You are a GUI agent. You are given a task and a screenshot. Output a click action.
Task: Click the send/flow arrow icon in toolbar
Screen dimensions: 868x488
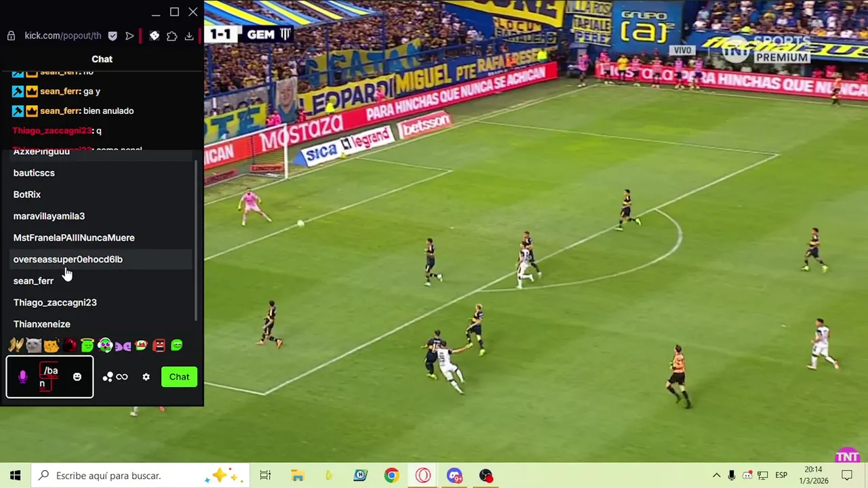point(130,36)
